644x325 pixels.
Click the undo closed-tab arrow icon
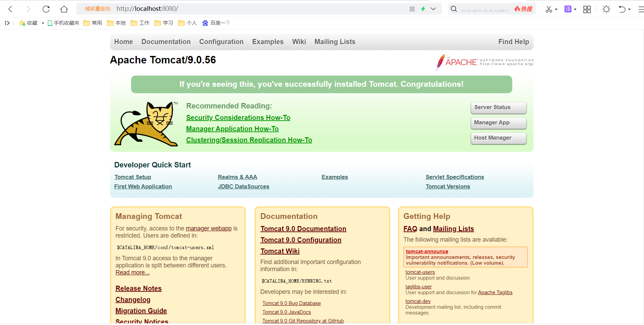[622, 9]
